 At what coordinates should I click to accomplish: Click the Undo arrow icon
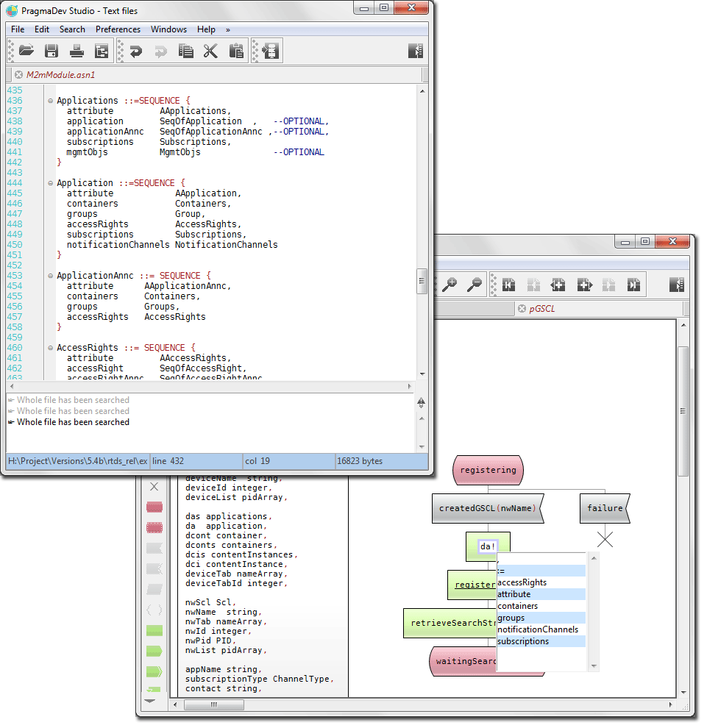click(135, 51)
